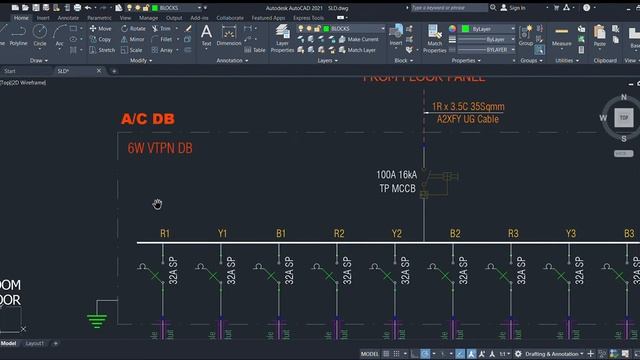Click green layer color swatch in quick access
The width and height of the screenshot is (640, 360).
155,8
